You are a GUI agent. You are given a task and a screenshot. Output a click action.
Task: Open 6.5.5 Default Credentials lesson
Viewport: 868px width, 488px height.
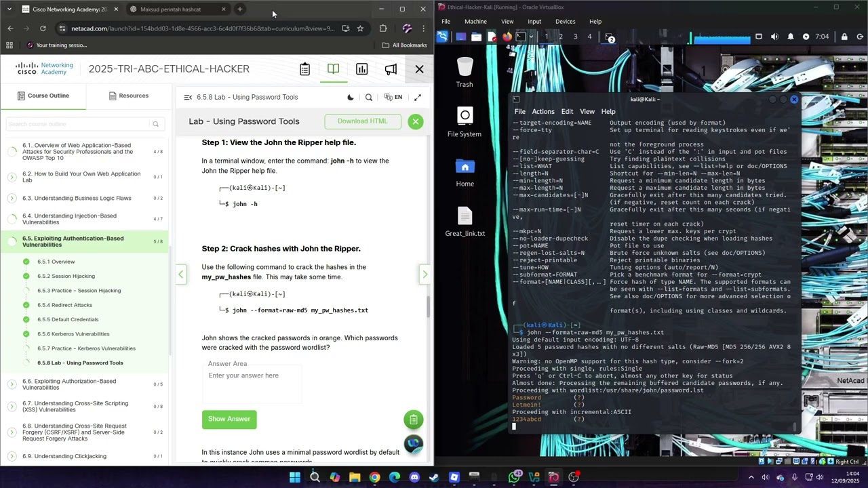[x=68, y=319]
